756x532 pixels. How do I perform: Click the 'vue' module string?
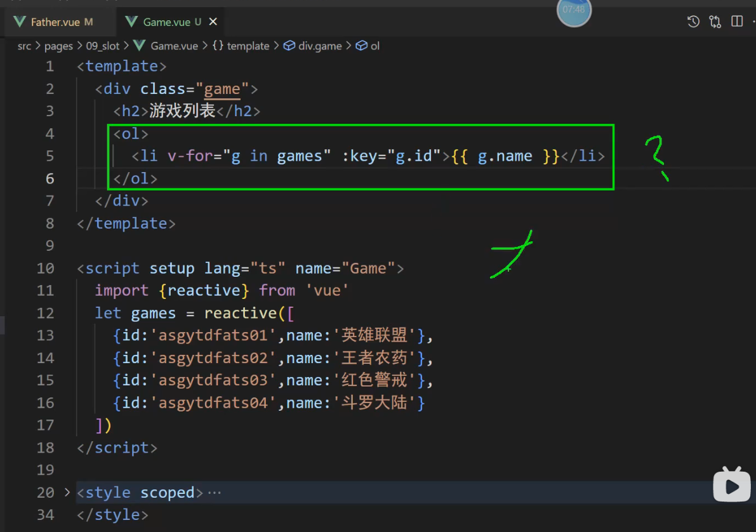pos(327,290)
